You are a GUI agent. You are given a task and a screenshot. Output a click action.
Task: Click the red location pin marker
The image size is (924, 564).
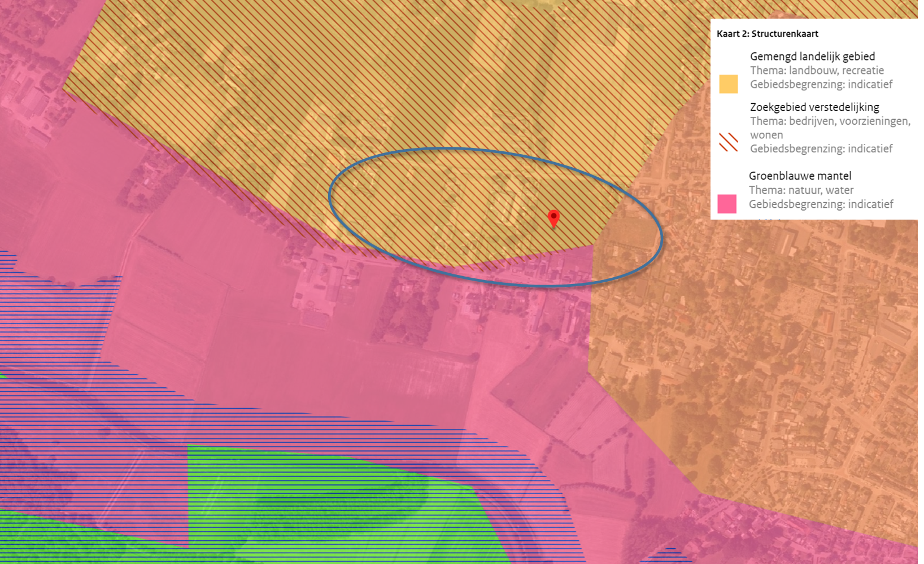pos(553,218)
